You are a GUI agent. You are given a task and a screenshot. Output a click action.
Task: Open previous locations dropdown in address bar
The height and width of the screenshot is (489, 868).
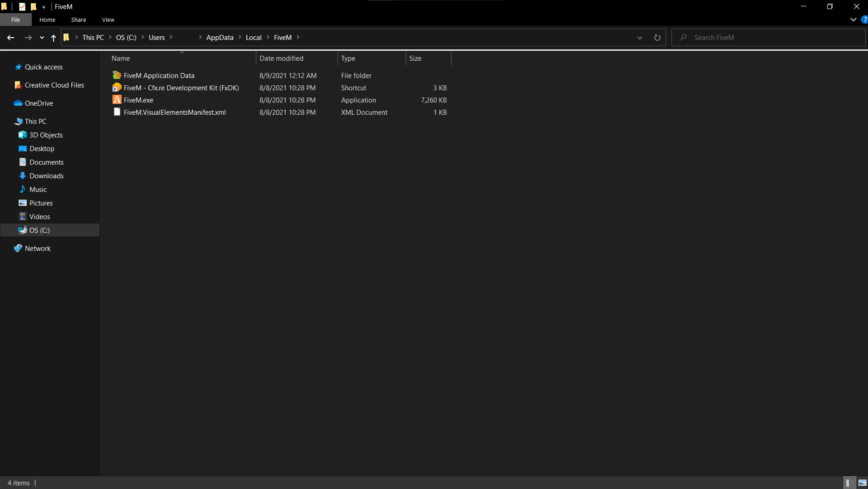640,38
